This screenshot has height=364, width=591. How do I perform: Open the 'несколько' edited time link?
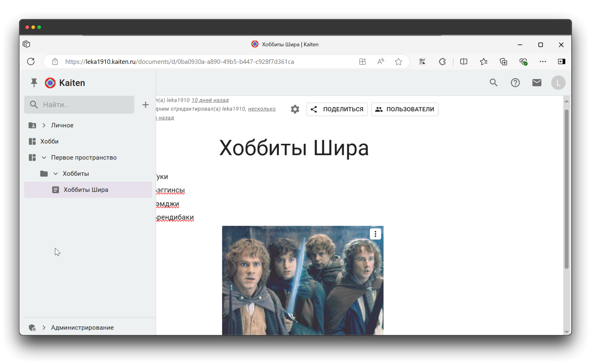click(262, 109)
